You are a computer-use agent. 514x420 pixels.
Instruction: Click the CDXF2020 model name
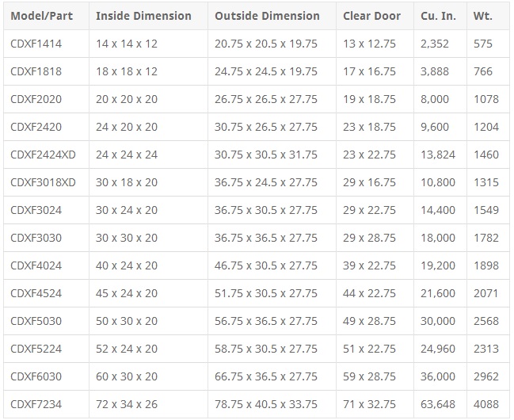pos(36,99)
